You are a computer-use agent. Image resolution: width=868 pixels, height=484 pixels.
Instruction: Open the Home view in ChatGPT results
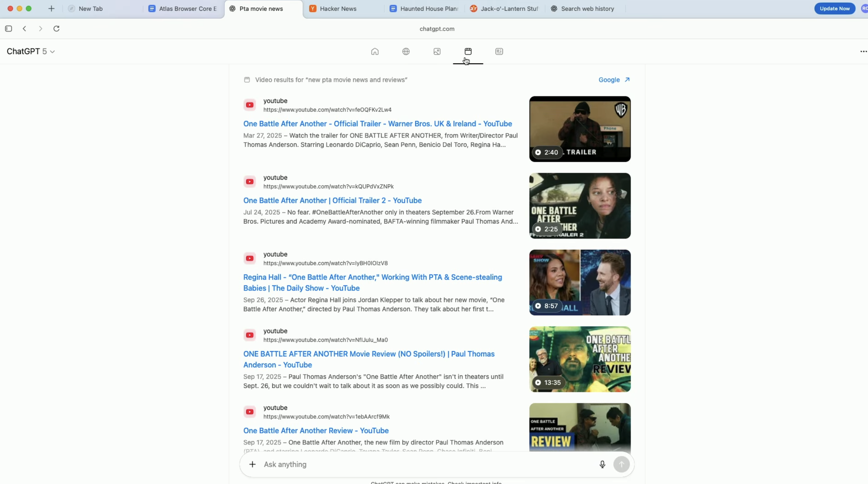(375, 51)
